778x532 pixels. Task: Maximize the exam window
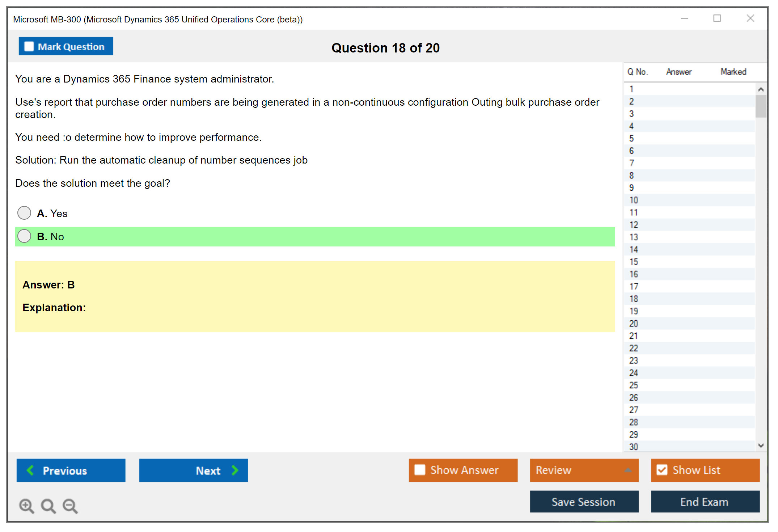[x=717, y=18]
